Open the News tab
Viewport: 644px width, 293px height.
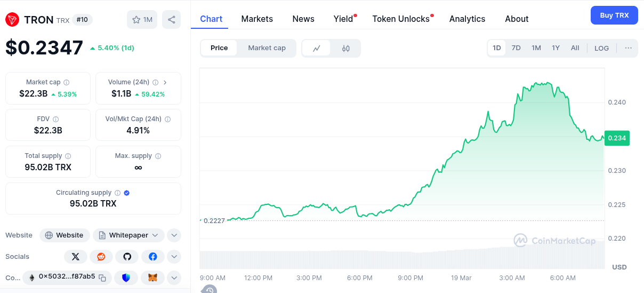303,19
